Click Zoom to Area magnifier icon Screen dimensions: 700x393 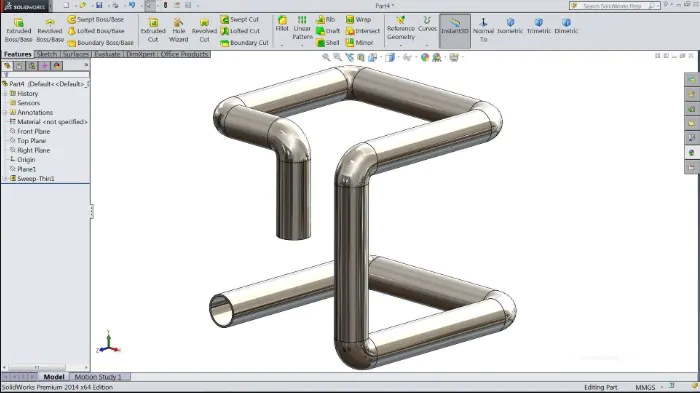tap(338, 57)
